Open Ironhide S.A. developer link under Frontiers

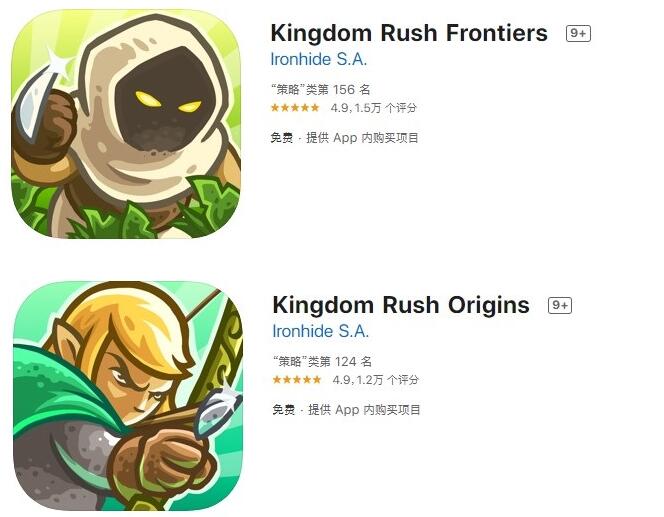318,59
